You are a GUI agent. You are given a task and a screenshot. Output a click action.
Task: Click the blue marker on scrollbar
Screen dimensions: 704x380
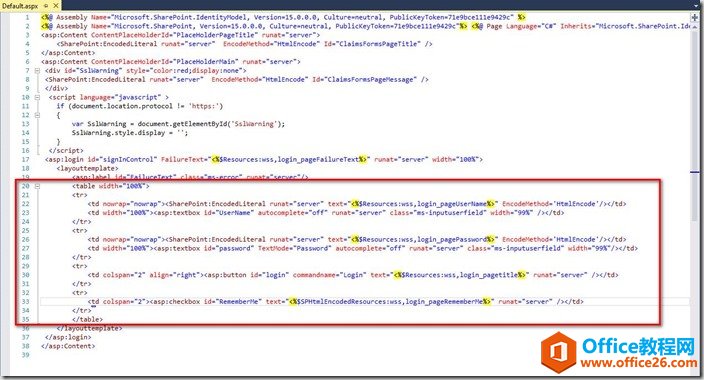(x=695, y=172)
